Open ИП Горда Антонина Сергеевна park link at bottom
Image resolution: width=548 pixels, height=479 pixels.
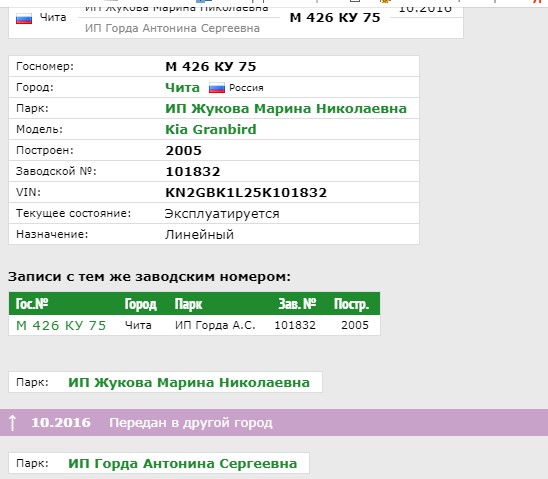click(182, 463)
